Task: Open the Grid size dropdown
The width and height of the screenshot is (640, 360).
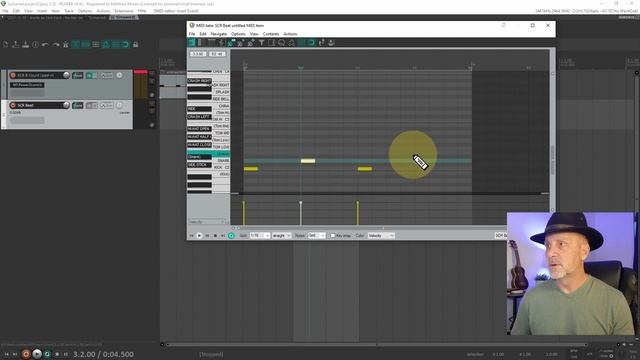Action: click(x=260, y=236)
